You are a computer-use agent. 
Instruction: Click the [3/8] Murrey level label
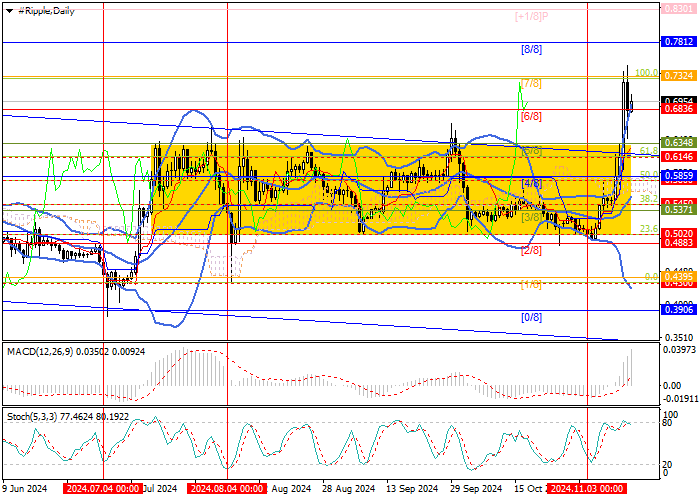tap(531, 217)
